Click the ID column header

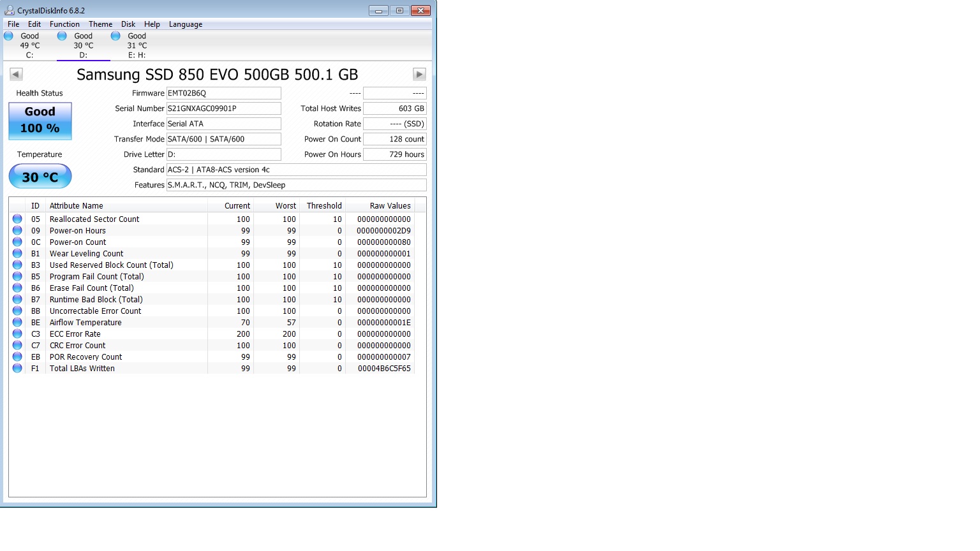click(35, 205)
